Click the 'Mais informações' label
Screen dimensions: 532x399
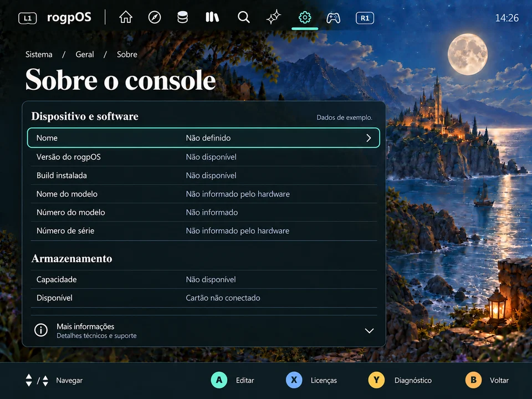(85, 326)
